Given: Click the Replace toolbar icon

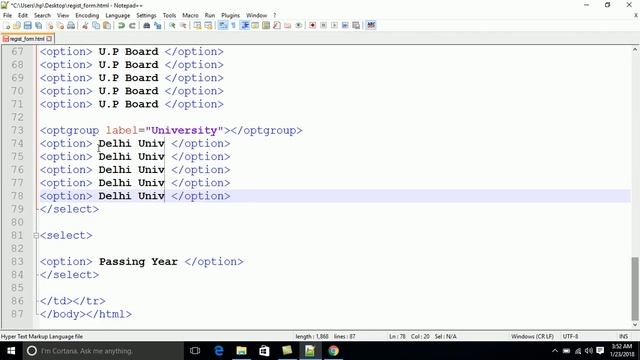Looking at the screenshot, I should tap(158, 25).
